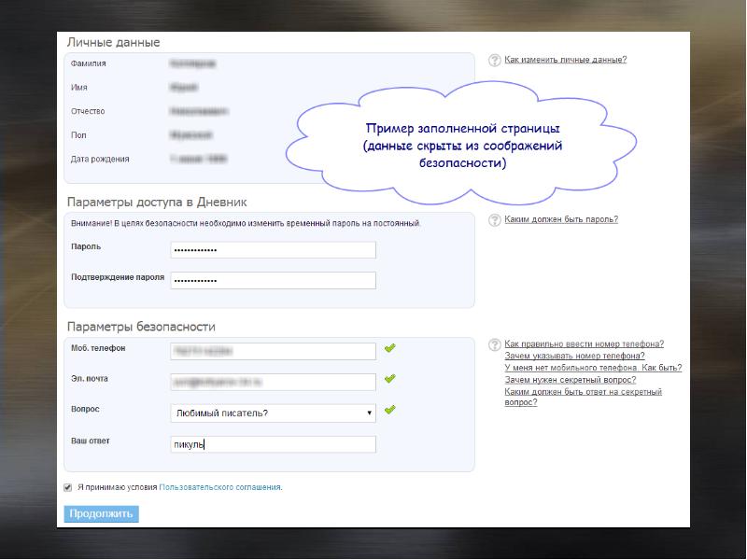Click into the Ваш ответ text field
Screen dimensions: 747x560
pyautogui.click(x=273, y=445)
